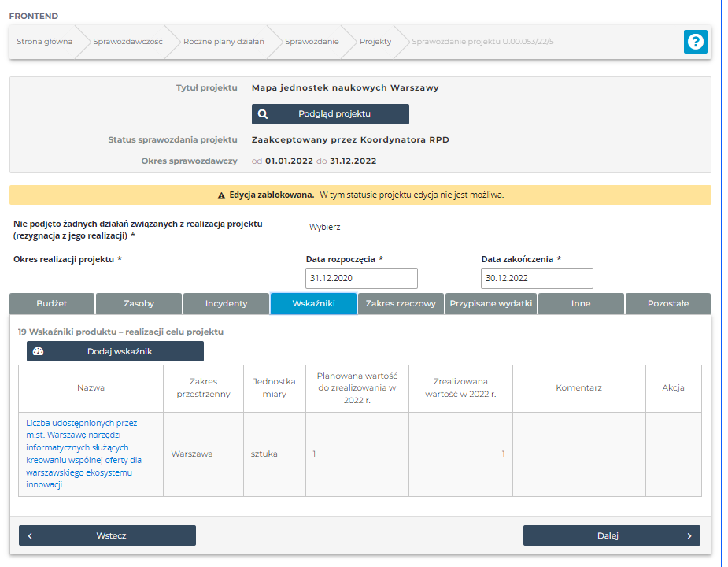Go to the Zakres rzeczowy tab

click(x=401, y=303)
